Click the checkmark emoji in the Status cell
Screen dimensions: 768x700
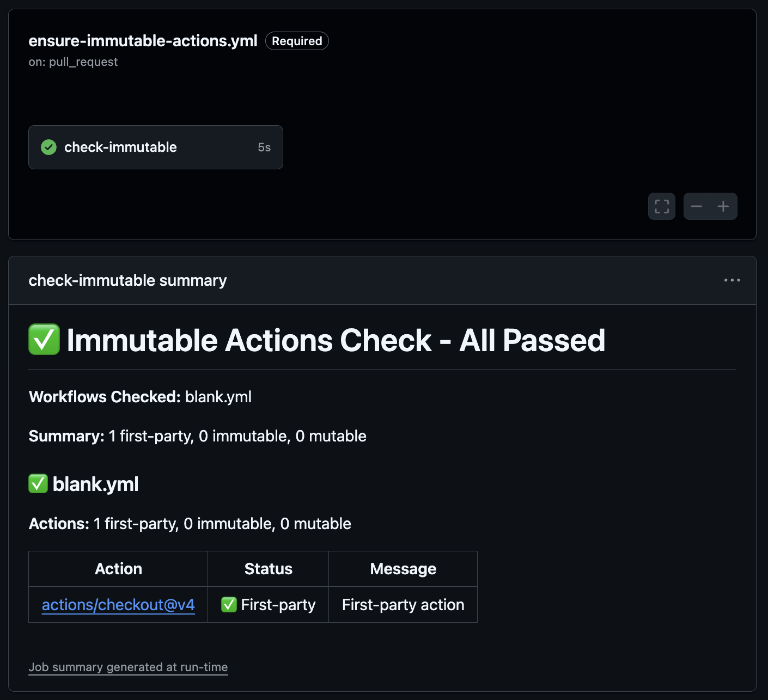click(x=229, y=604)
